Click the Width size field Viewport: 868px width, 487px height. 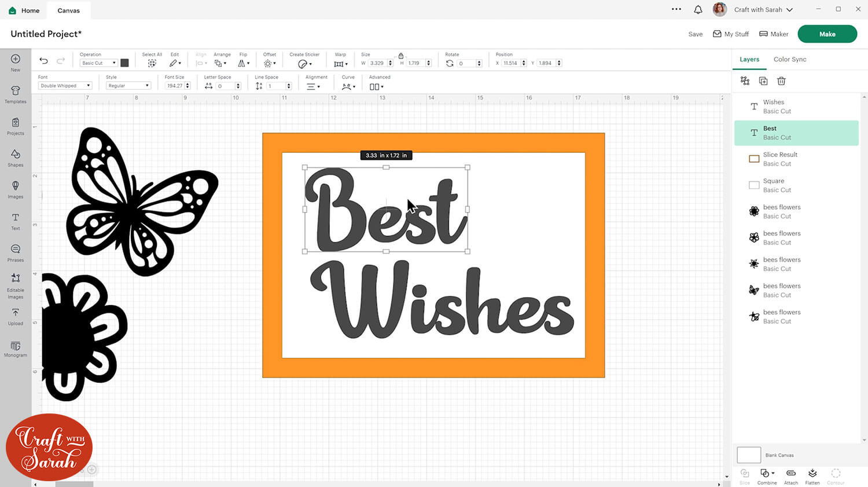(x=378, y=63)
